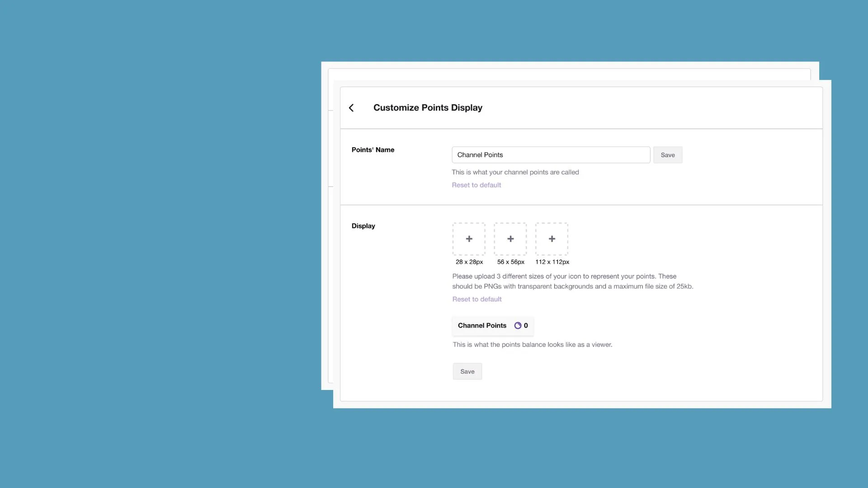Click the Channel Points balance preview chip
868x488 pixels.
492,325
